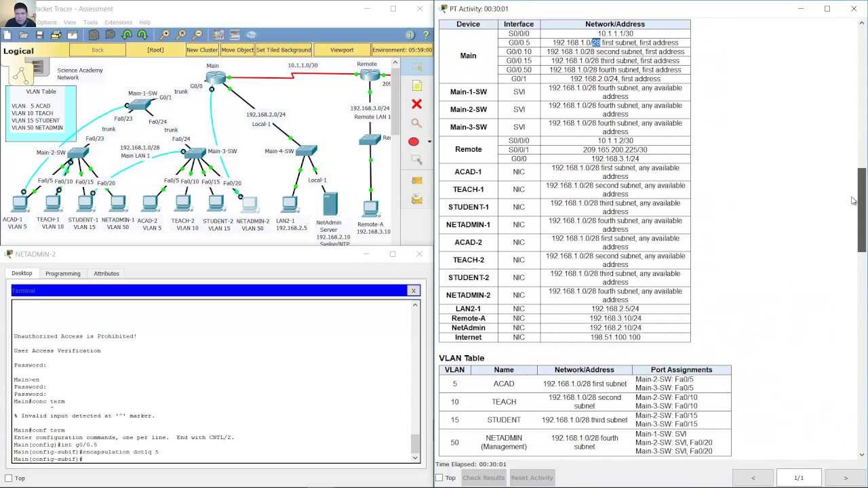
Task: Click the Move Object button
Action: click(x=237, y=50)
